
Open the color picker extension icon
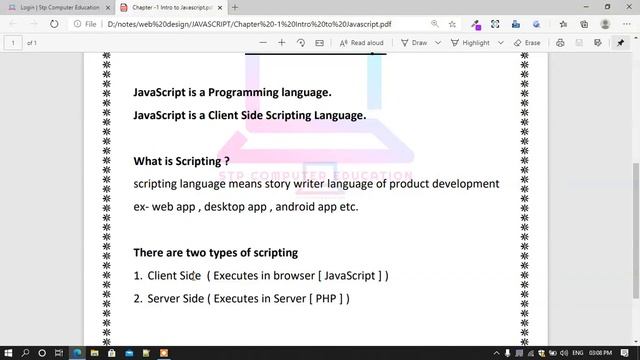476,24
